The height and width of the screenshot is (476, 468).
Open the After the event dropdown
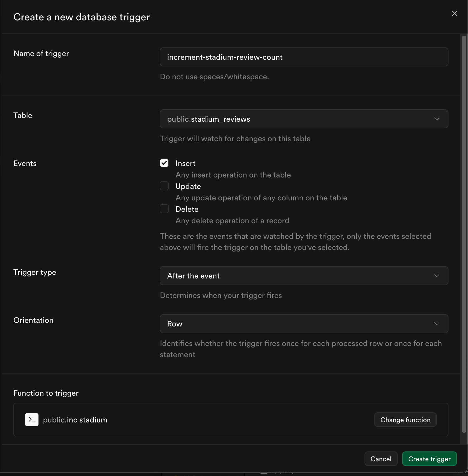(304, 276)
